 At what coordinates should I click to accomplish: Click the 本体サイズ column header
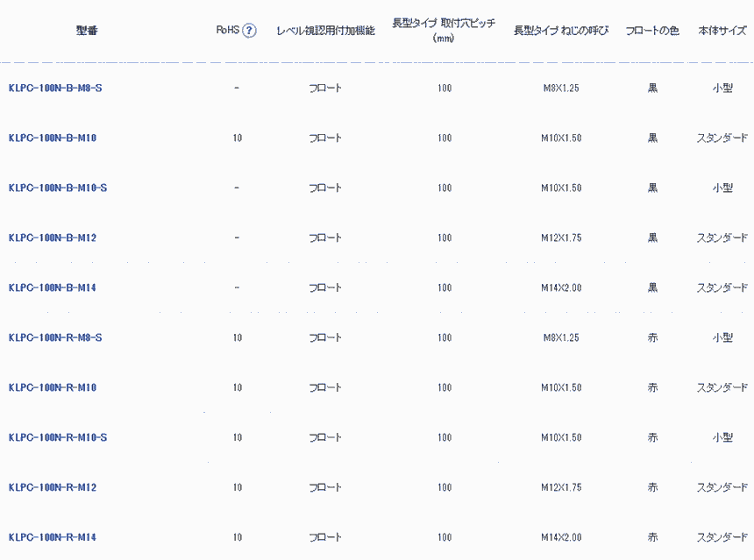click(x=722, y=31)
